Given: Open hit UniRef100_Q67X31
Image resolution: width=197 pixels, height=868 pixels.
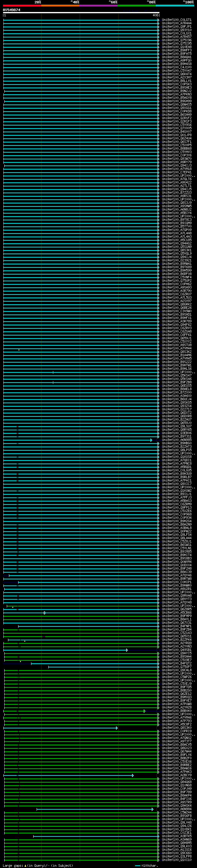Looking at the screenshot, I should click(x=176, y=623).
